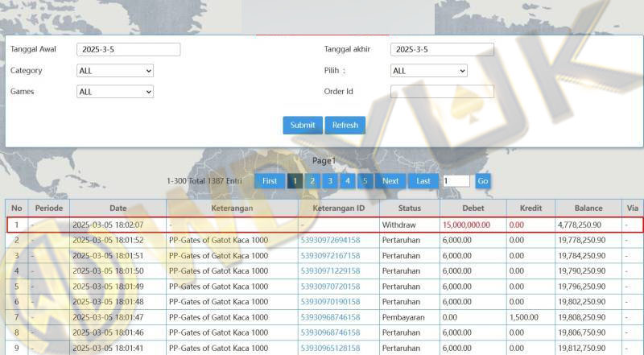644x355 pixels.
Task: Click the Go button
Action: tap(483, 181)
